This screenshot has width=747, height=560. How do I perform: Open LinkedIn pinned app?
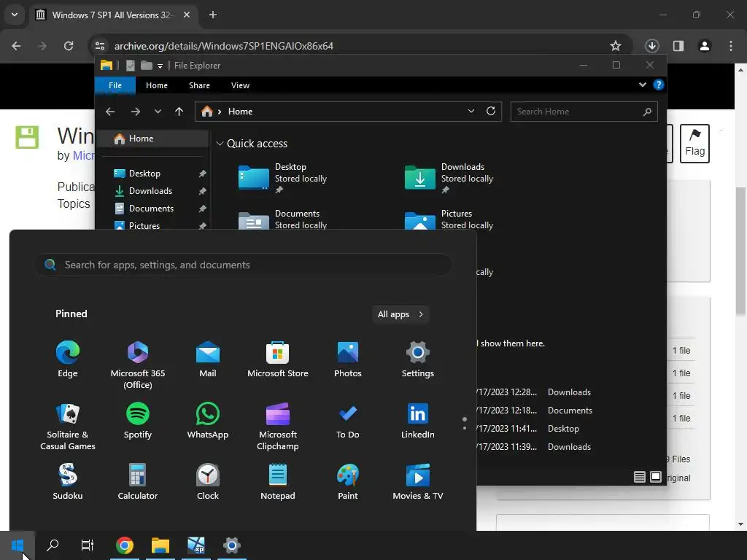(x=418, y=421)
